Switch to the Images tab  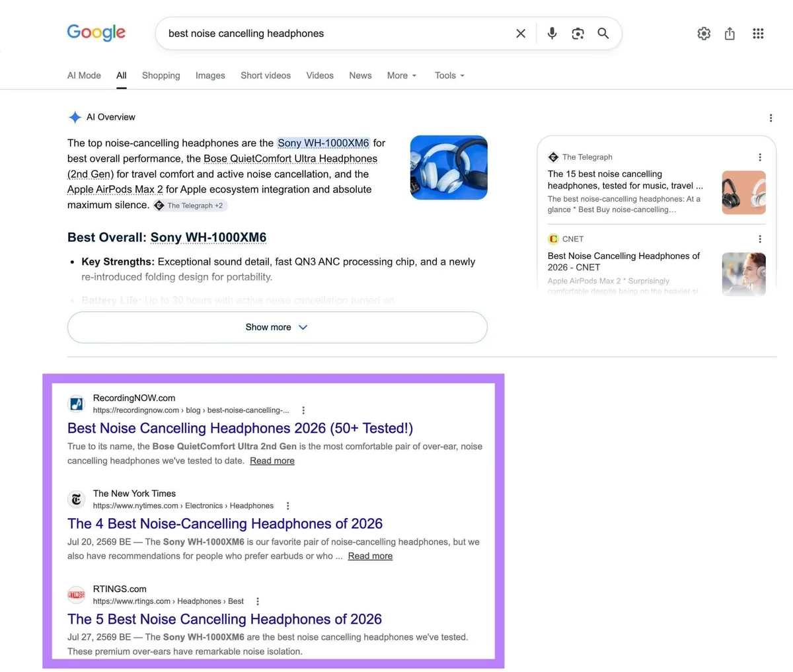(210, 75)
